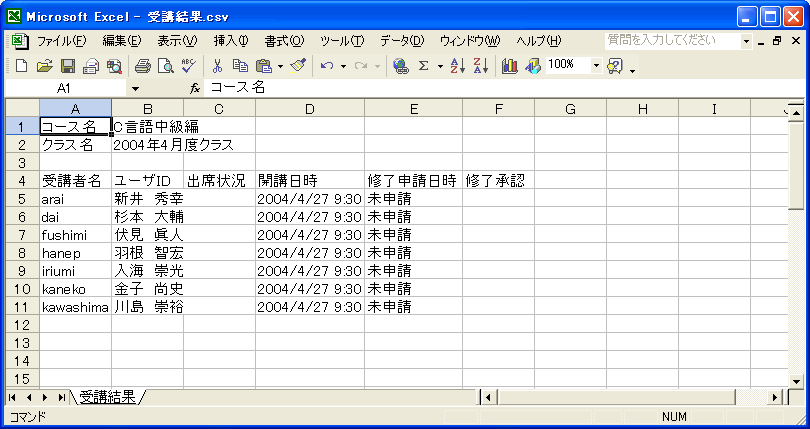
Task: Sort descending Z to A
Action: coord(481,66)
